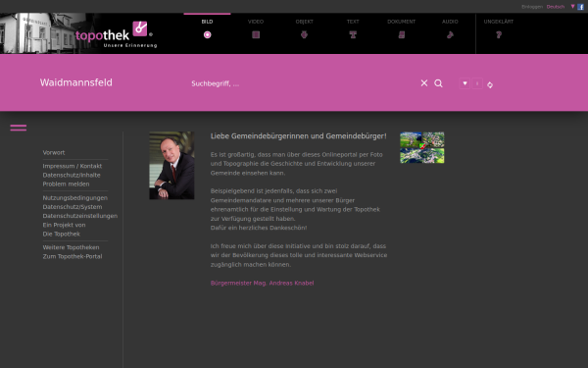Open Datenschutz/Inhalte link
Image resolution: width=588 pixels, height=368 pixels.
[x=72, y=175]
